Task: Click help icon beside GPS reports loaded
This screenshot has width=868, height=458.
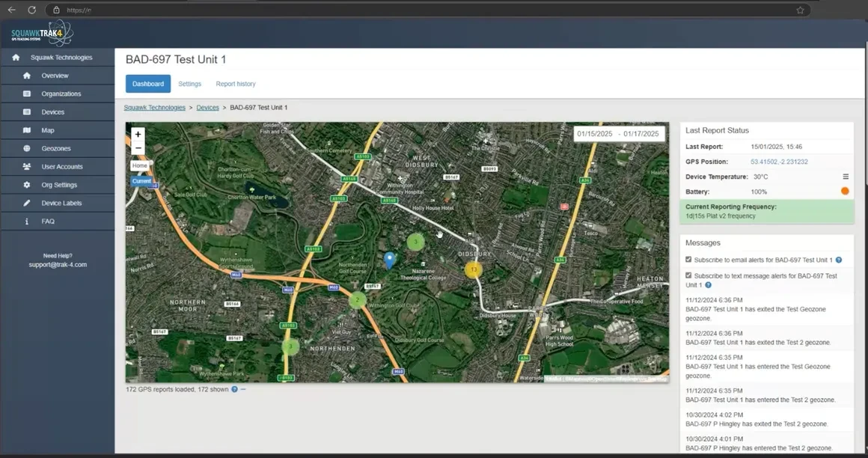Action: [235, 389]
